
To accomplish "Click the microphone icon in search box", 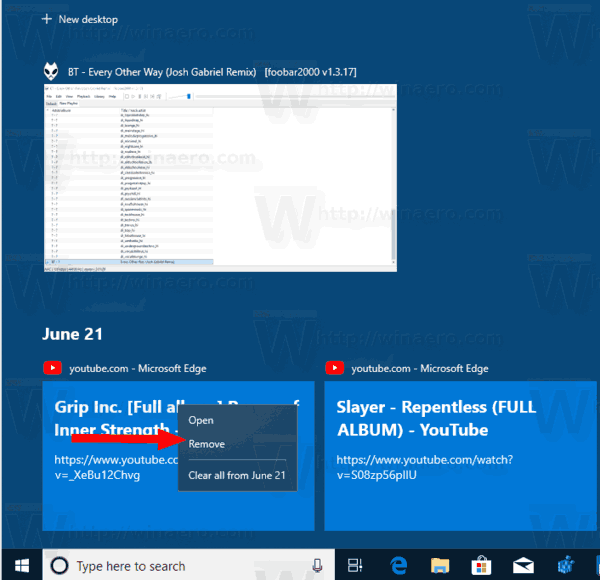I will tap(317, 565).
